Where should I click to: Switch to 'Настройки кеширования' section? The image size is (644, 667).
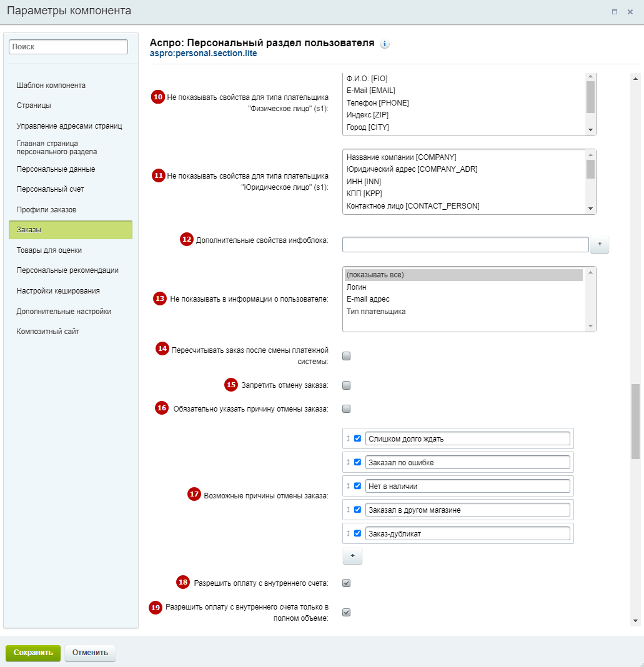pos(58,291)
